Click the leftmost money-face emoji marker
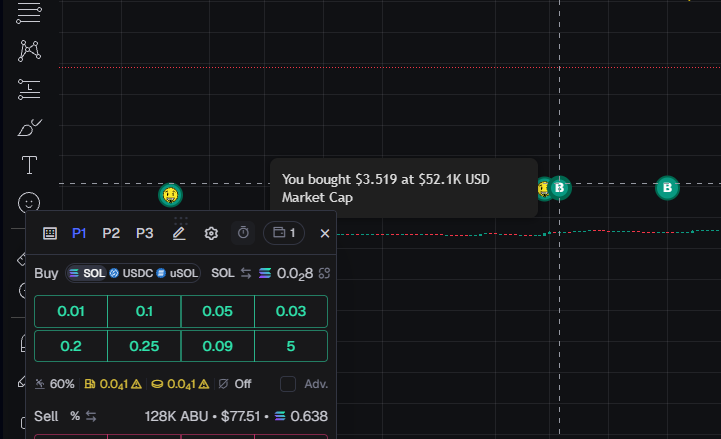Image resolution: width=721 pixels, height=439 pixels. tap(171, 195)
